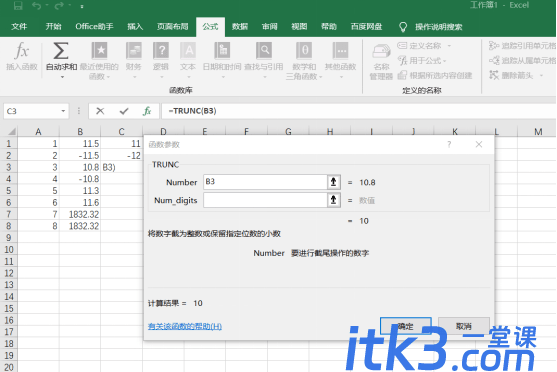The image size is (557, 372).
Task: Open the Quick Access Toolbar customize dropdown
Action: (82, 6)
